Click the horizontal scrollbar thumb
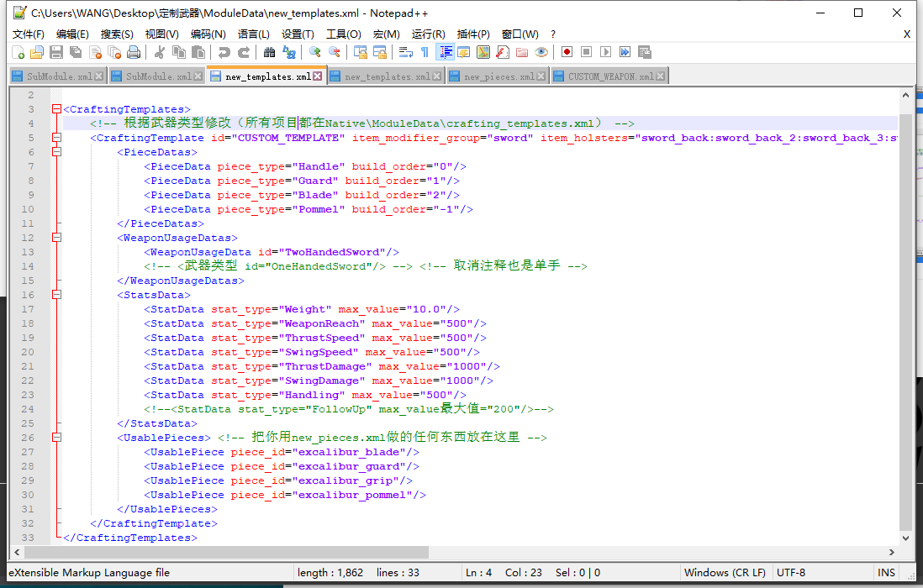This screenshot has width=923, height=588. coord(226,552)
